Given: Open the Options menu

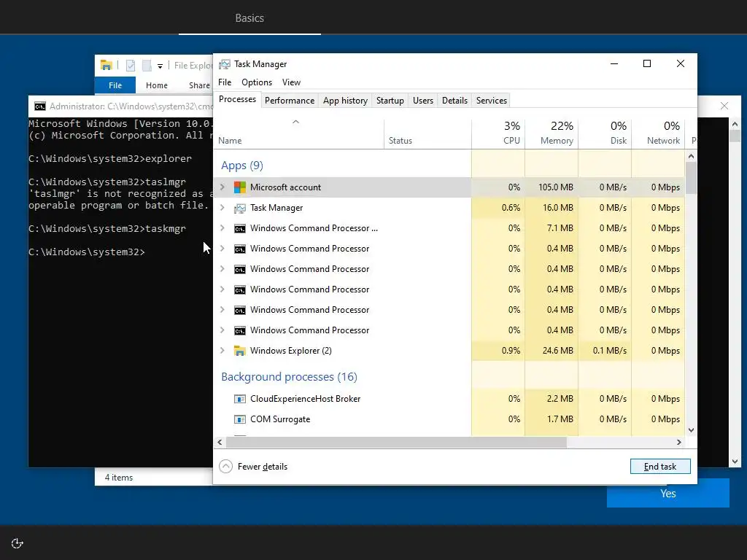Looking at the screenshot, I should [256, 82].
